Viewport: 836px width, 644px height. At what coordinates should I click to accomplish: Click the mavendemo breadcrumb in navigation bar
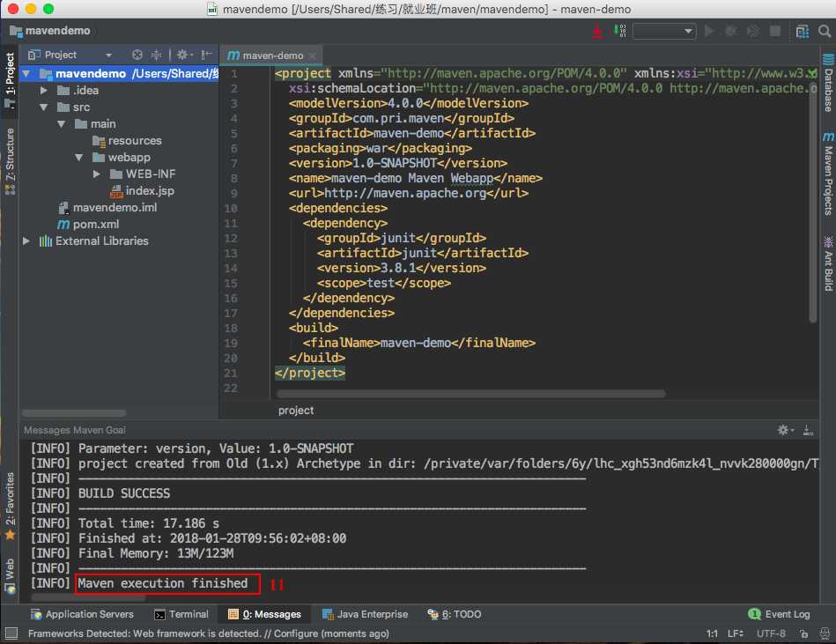[x=50, y=31]
